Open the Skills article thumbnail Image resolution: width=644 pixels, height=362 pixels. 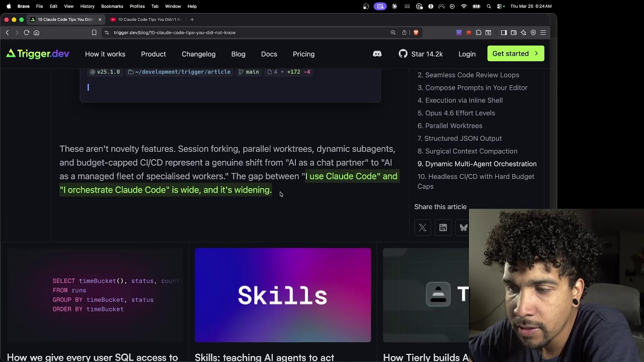283,295
